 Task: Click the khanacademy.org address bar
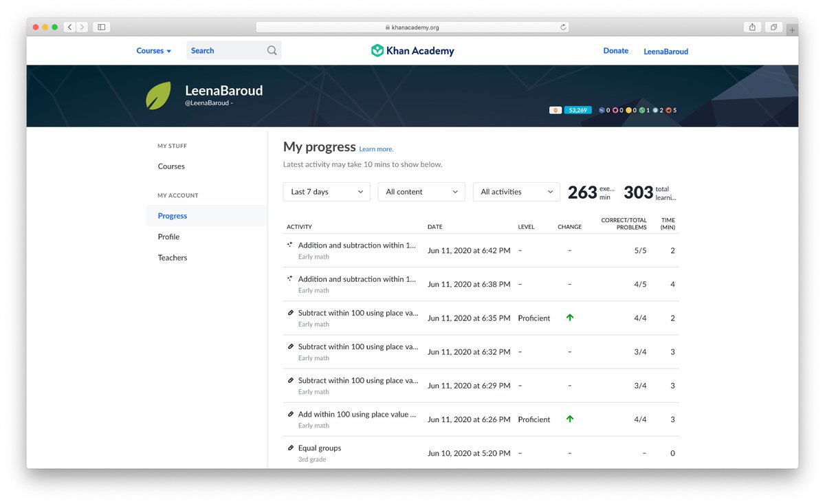(413, 28)
